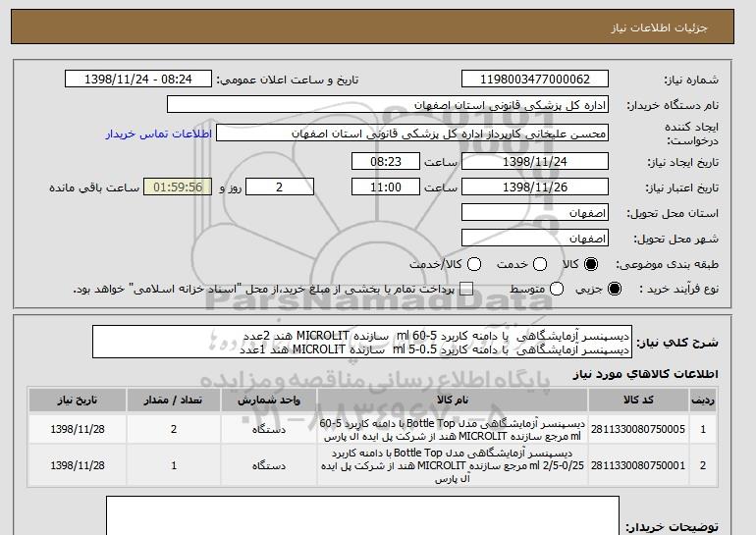Select the جزیی purchase type radio
This screenshot has height=535, width=756.
click(615, 290)
